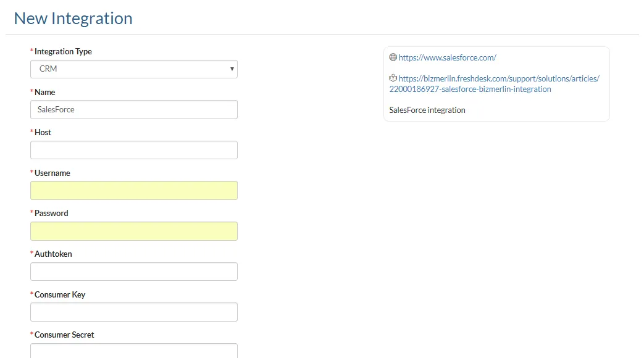The width and height of the screenshot is (644, 358).
Task: Click the 'Integration Type' field label
Action: (63, 51)
